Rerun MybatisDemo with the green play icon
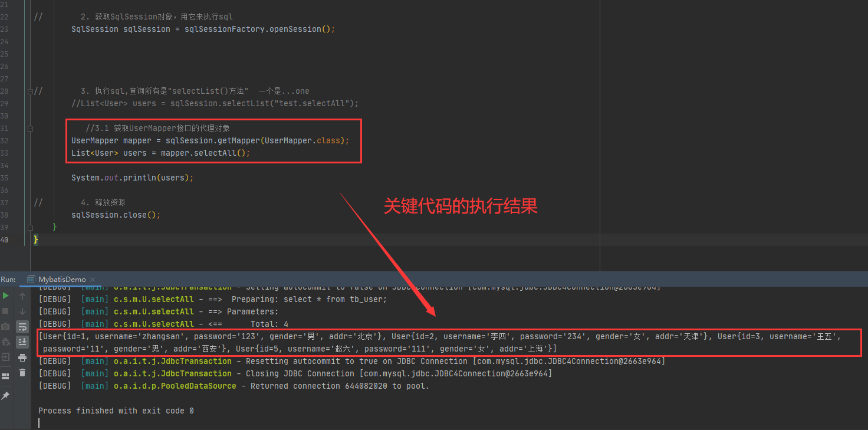 (x=5, y=296)
